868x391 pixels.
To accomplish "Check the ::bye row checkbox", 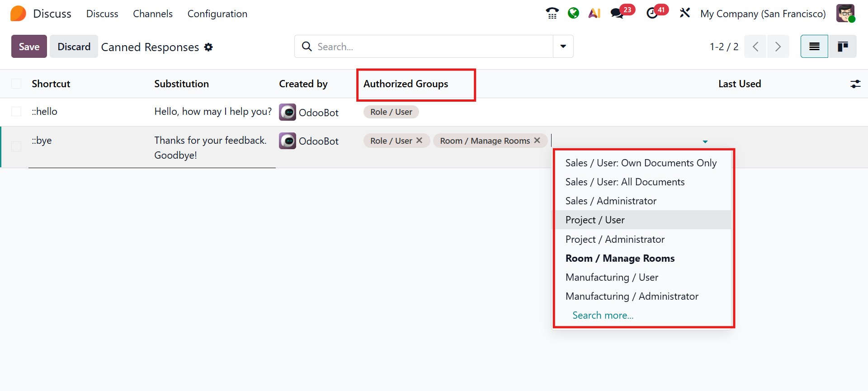I will click(16, 146).
